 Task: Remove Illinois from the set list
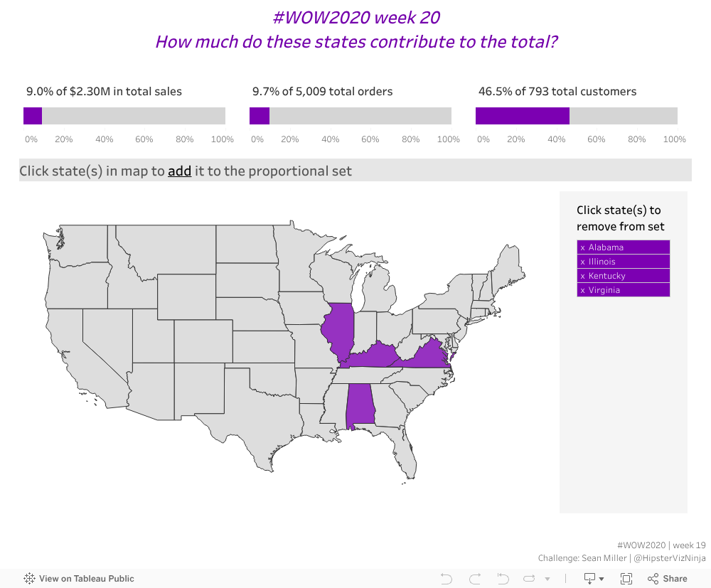(623, 262)
